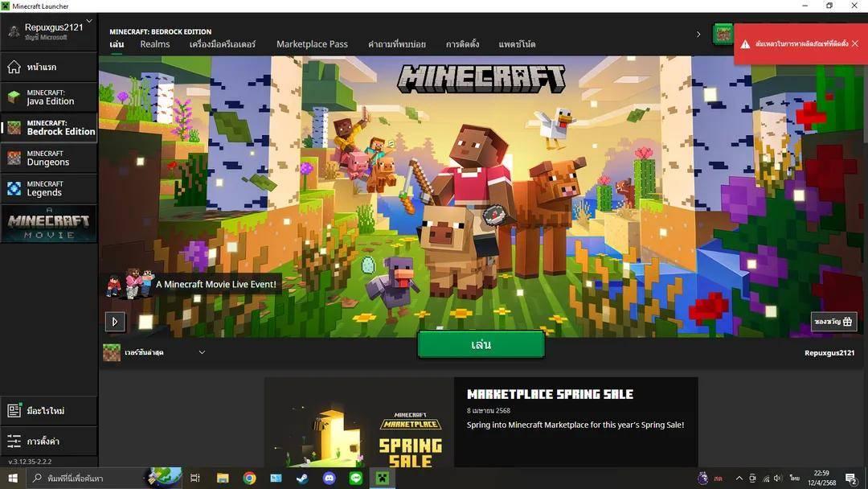Select Minecraft: Java Edition in sidebar
The width and height of the screenshot is (868, 489).
pos(49,97)
